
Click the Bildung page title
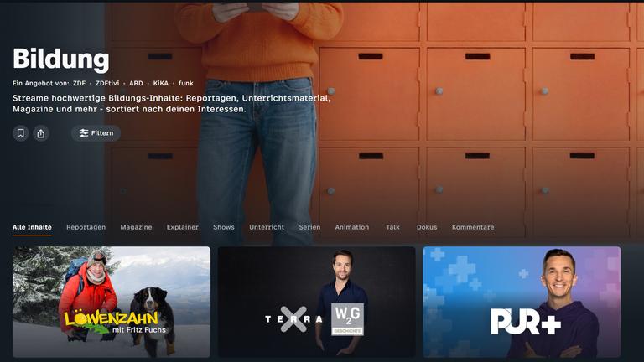60,59
